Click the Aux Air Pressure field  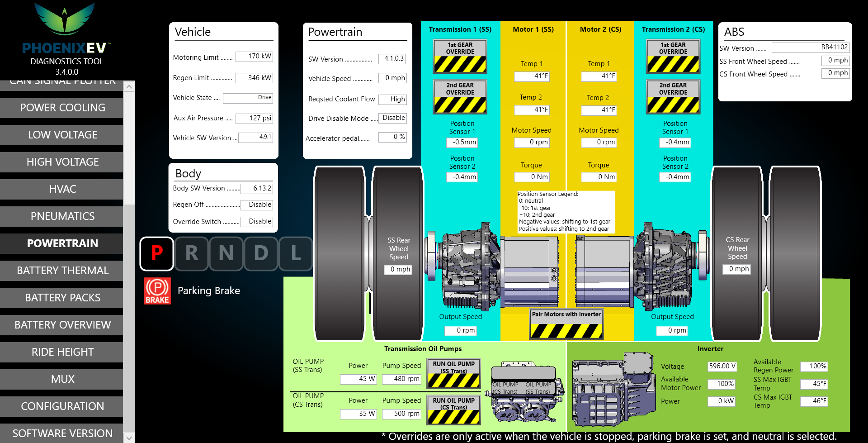[254, 119]
